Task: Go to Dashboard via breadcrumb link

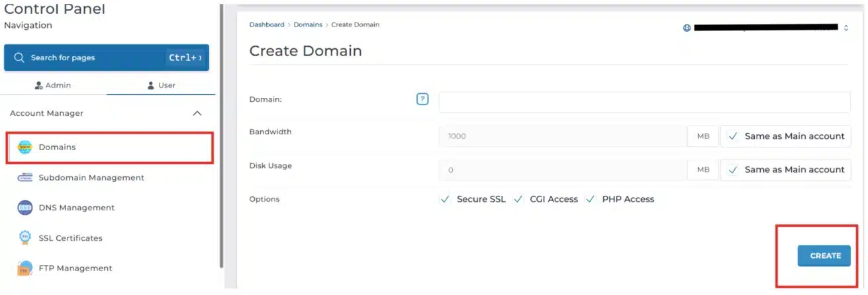Action: point(266,24)
